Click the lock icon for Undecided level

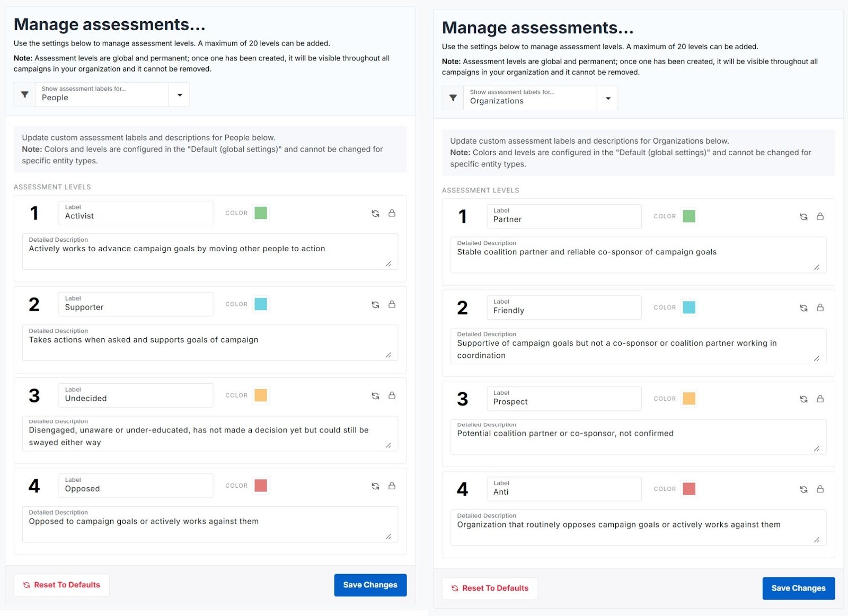click(x=392, y=395)
